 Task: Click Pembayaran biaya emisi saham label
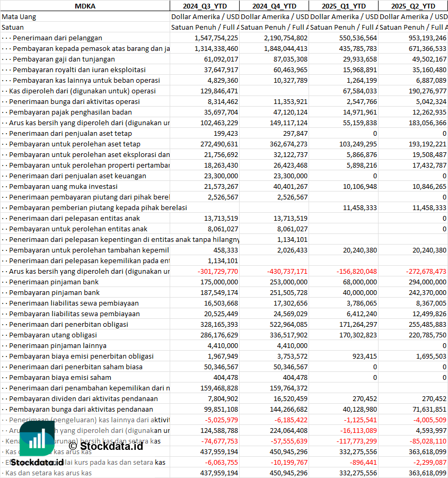[x=60, y=377]
